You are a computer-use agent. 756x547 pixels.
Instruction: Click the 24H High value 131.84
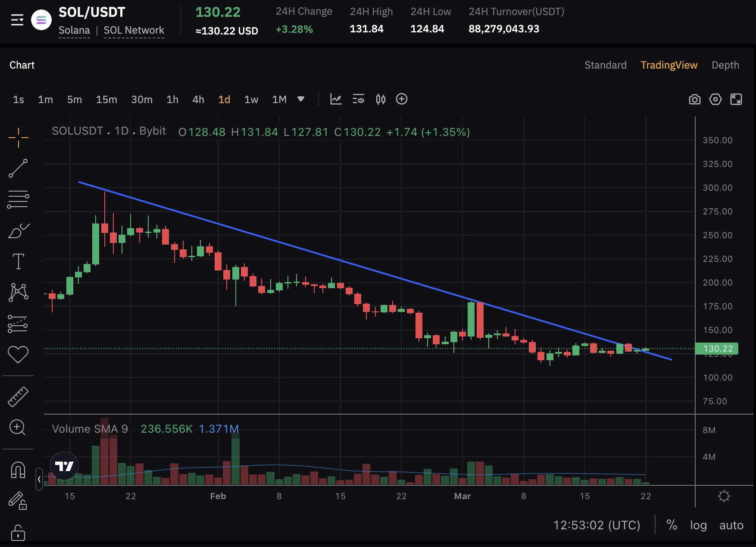(x=366, y=29)
